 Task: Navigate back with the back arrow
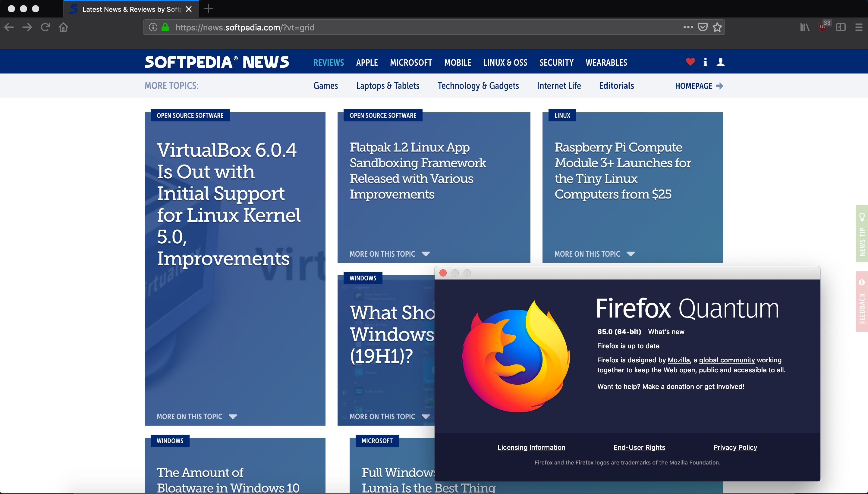9,27
